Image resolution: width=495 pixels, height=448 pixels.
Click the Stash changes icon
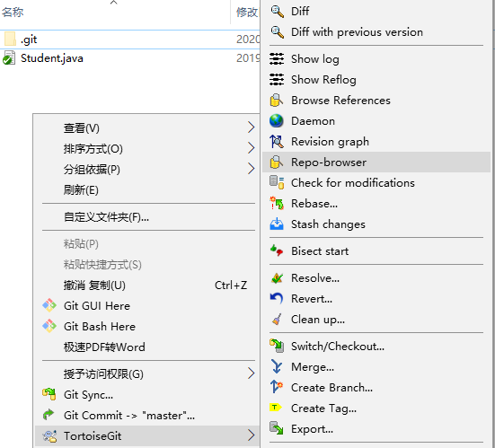(x=277, y=224)
